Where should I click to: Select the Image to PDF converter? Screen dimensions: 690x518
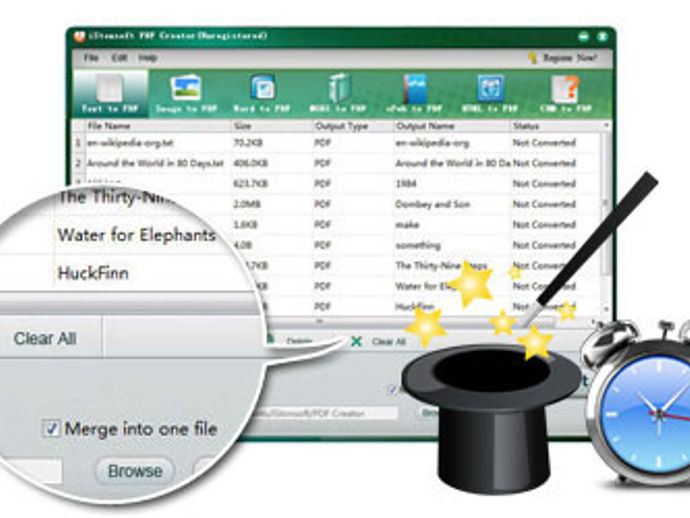click(186, 93)
